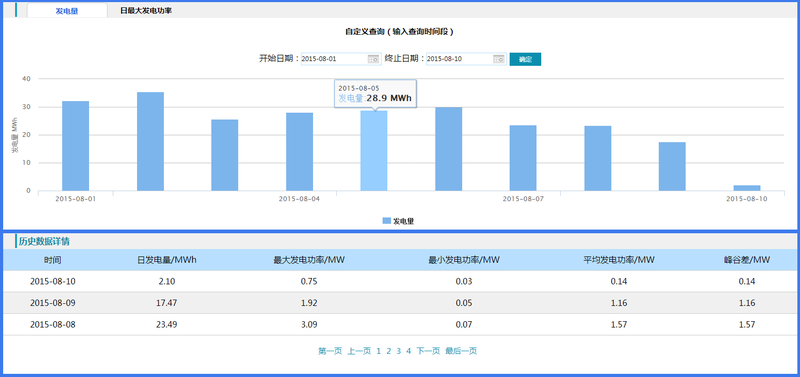Click the 0.75 max power value
The height and width of the screenshot is (377, 800).
click(x=309, y=281)
